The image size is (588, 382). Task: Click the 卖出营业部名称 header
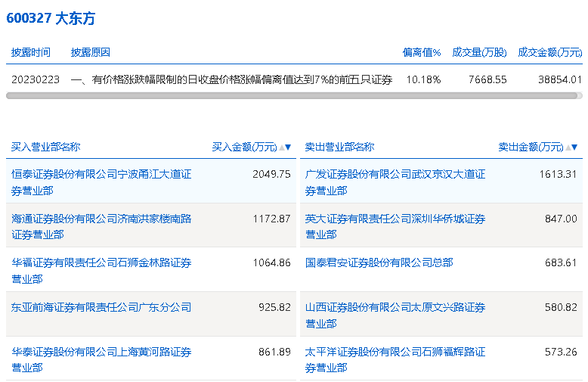click(x=340, y=147)
